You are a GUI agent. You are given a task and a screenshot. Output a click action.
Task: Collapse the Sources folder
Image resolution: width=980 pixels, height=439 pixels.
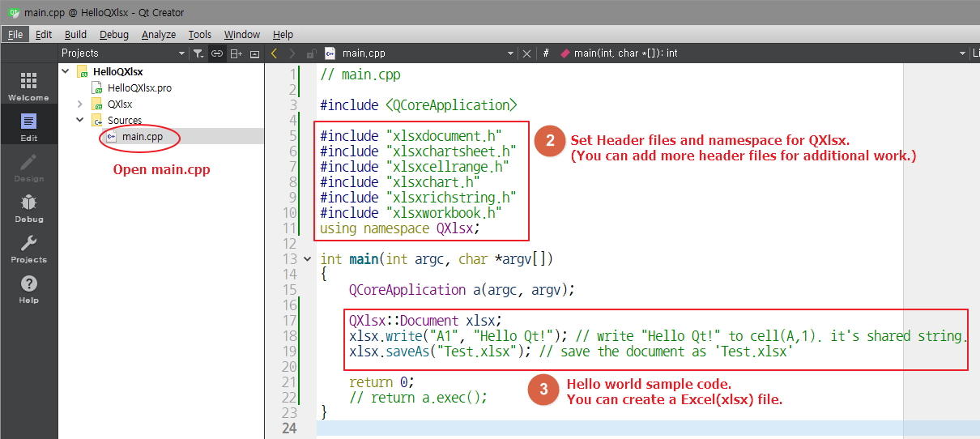pyautogui.click(x=79, y=120)
